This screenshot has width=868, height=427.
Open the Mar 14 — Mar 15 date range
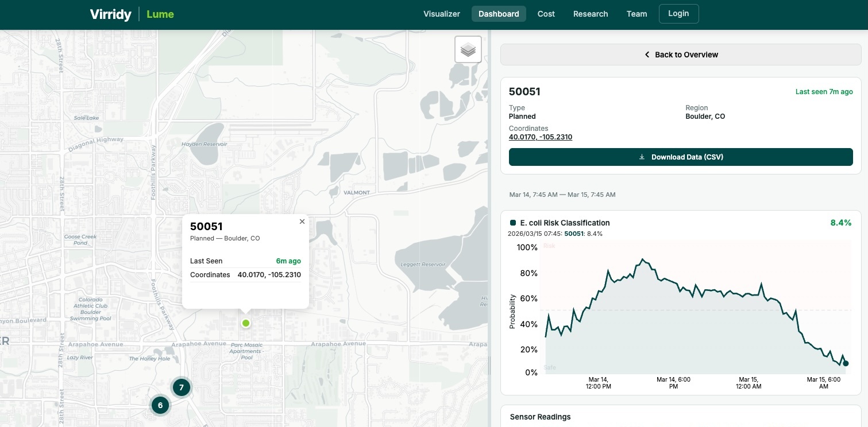[562, 195]
